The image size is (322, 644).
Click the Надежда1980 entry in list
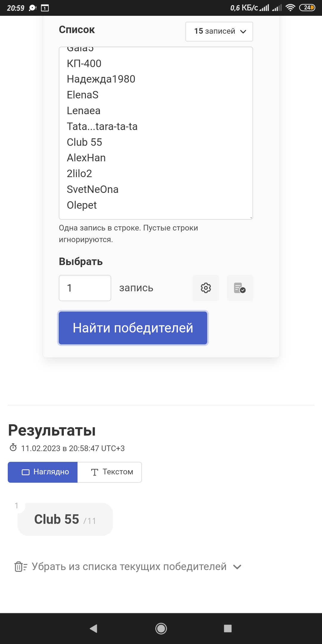101,79
